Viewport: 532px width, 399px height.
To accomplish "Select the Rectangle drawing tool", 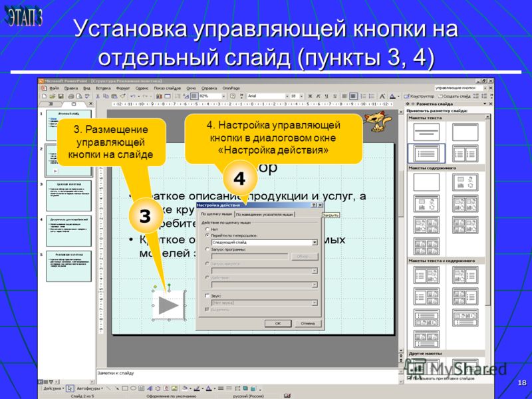I will [x=125, y=388].
